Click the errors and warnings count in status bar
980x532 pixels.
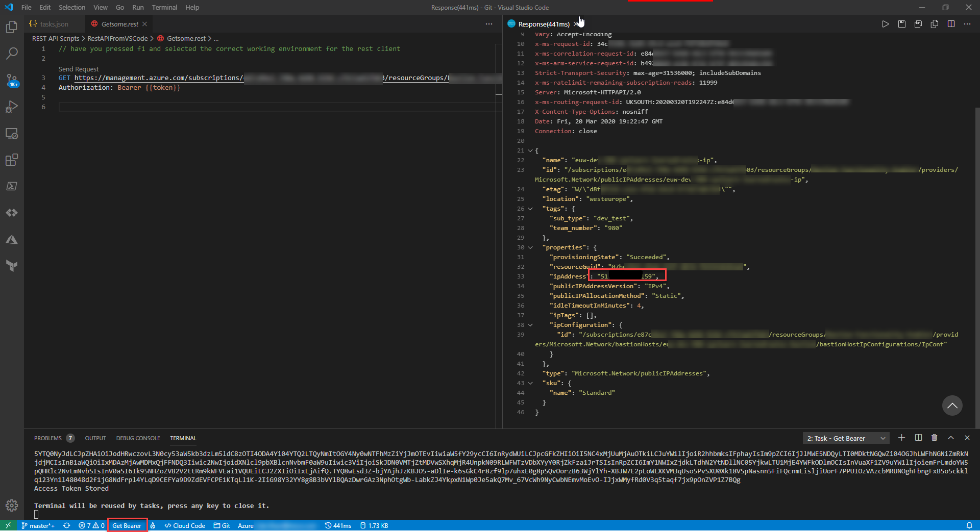click(91, 526)
